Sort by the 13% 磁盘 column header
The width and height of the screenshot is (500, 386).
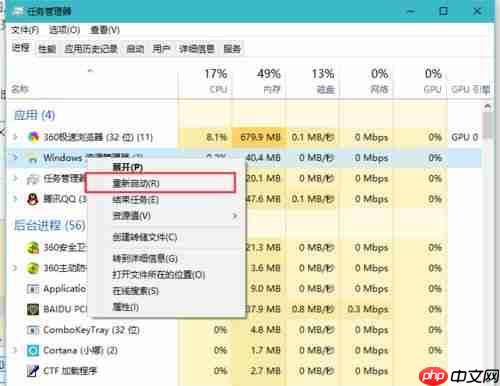[312, 81]
